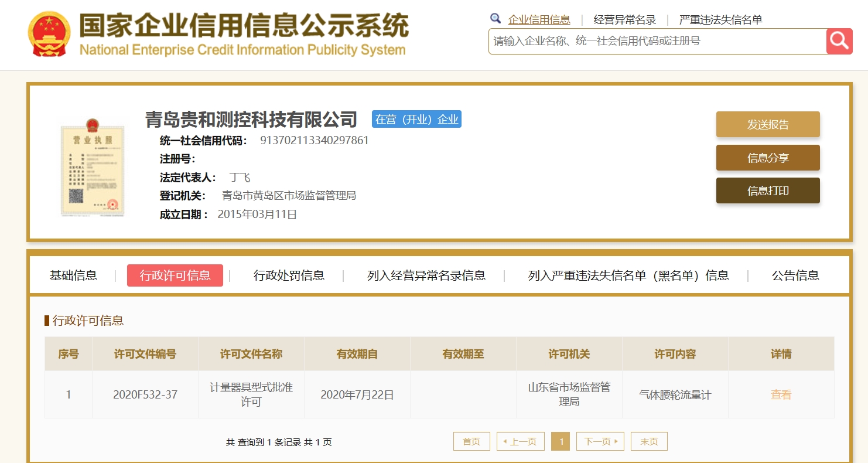Screen dimensions: 868x463
Task: Click the 发送报告 button
Action: [768, 124]
